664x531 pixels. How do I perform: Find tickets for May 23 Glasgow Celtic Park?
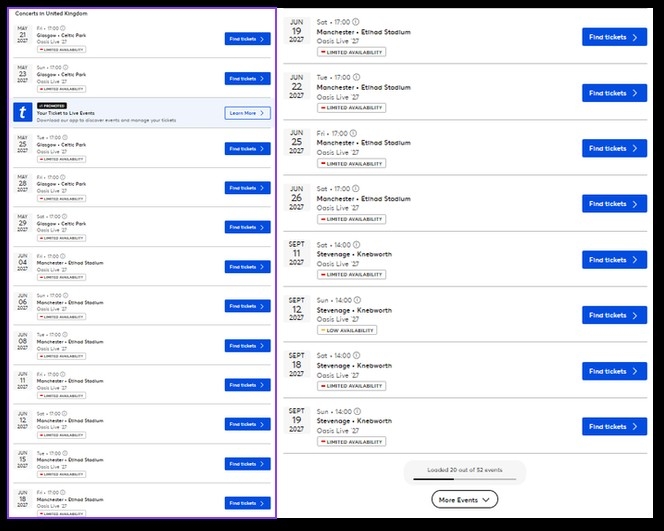tap(247, 78)
